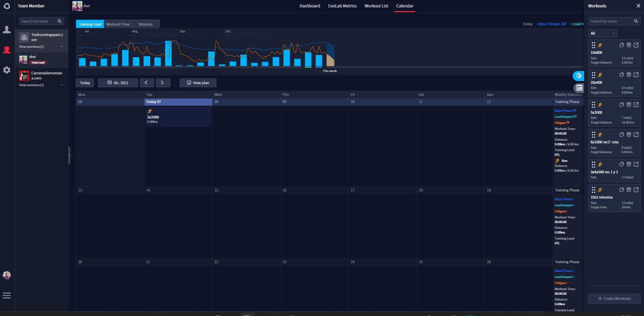Open the 5x2000 workout in new window

pyautogui.click(x=636, y=105)
